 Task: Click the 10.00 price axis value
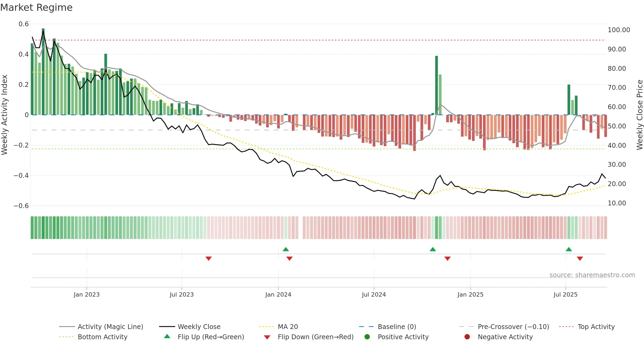click(617, 203)
